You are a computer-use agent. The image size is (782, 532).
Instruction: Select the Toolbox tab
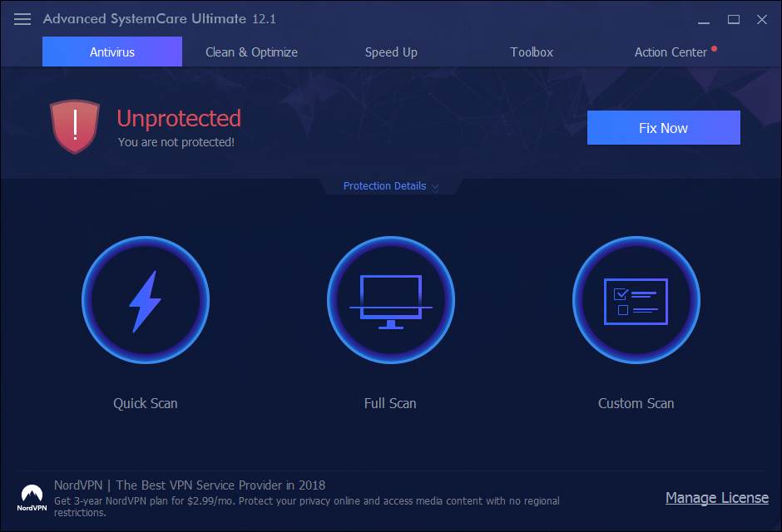click(532, 52)
